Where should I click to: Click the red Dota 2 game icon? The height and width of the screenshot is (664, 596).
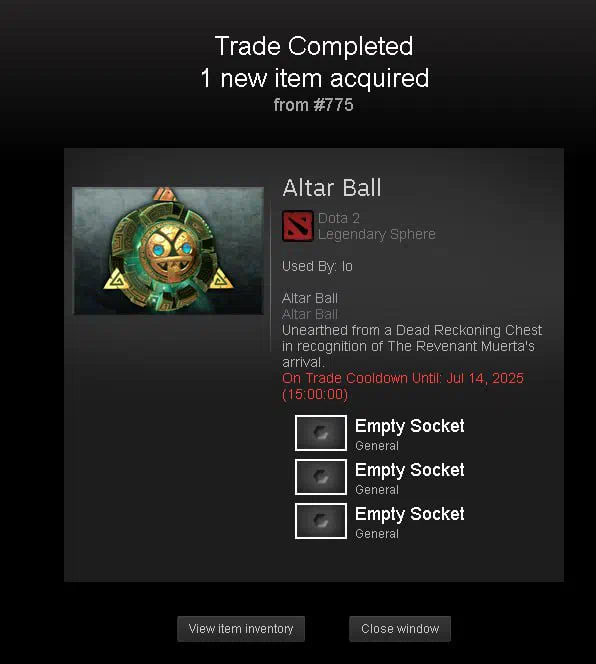point(298,226)
